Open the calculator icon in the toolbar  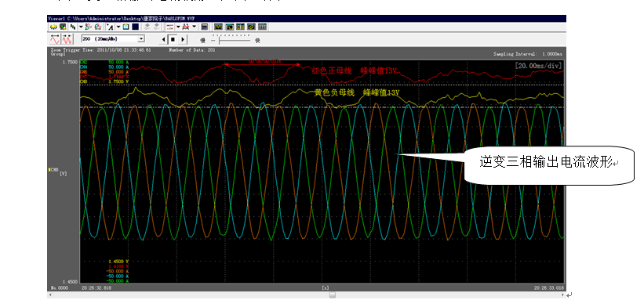coord(204,27)
